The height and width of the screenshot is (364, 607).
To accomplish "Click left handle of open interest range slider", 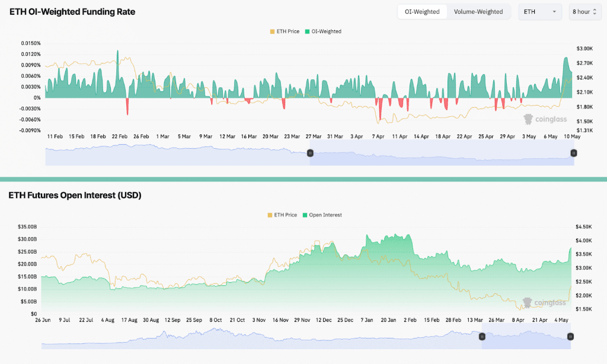I will click(x=482, y=336).
